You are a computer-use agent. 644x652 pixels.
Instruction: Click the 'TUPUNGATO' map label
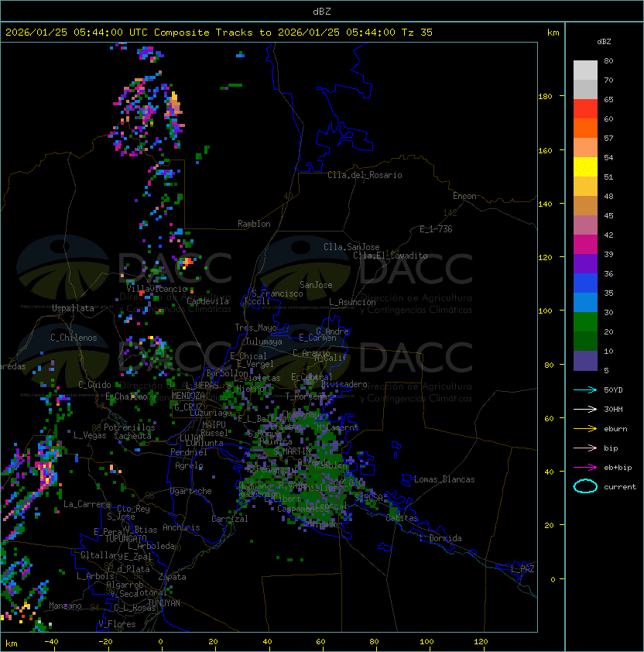click(125, 539)
